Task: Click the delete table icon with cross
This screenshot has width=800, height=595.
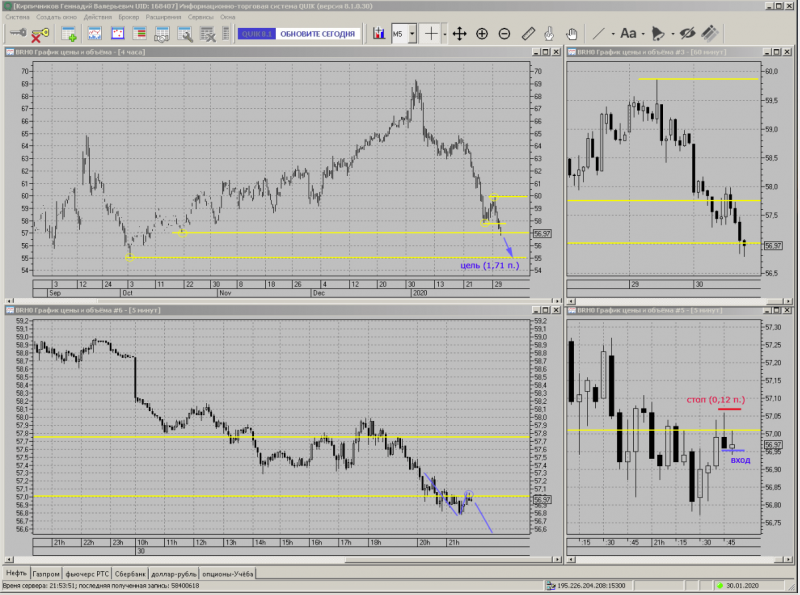Action: click(x=207, y=34)
